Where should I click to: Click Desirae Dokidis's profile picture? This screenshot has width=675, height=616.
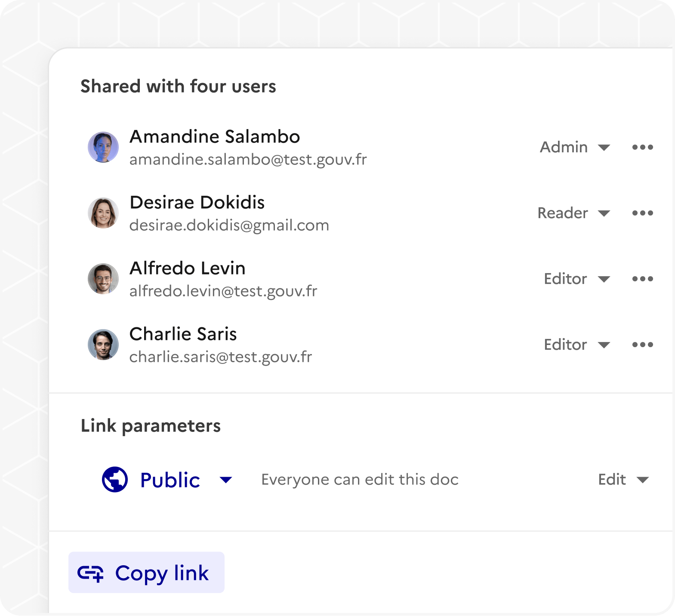point(103,213)
